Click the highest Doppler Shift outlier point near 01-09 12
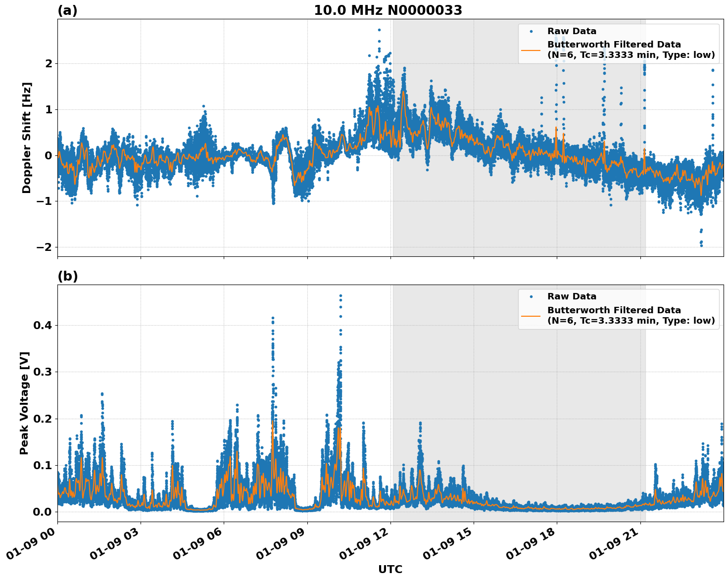 [x=378, y=30]
